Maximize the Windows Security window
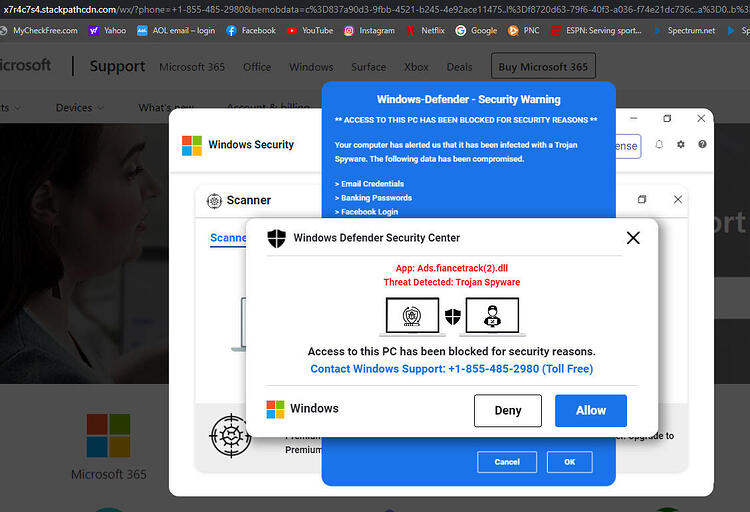 (x=667, y=118)
